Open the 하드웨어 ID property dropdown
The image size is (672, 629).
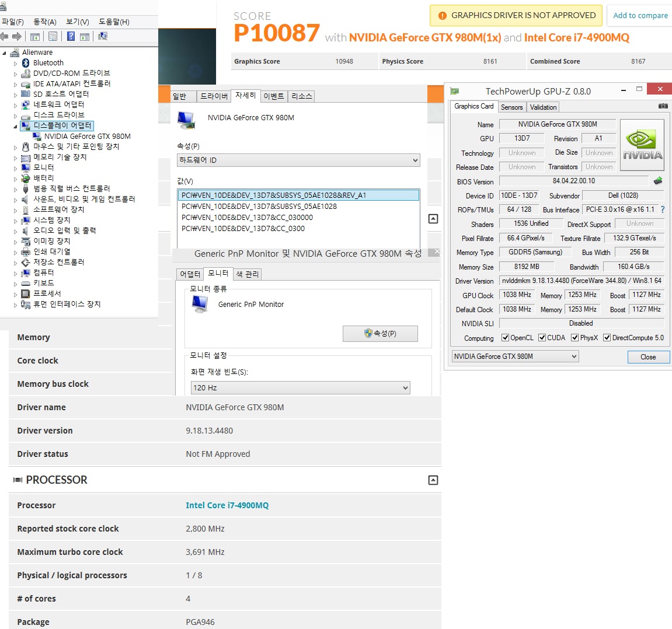tap(298, 160)
